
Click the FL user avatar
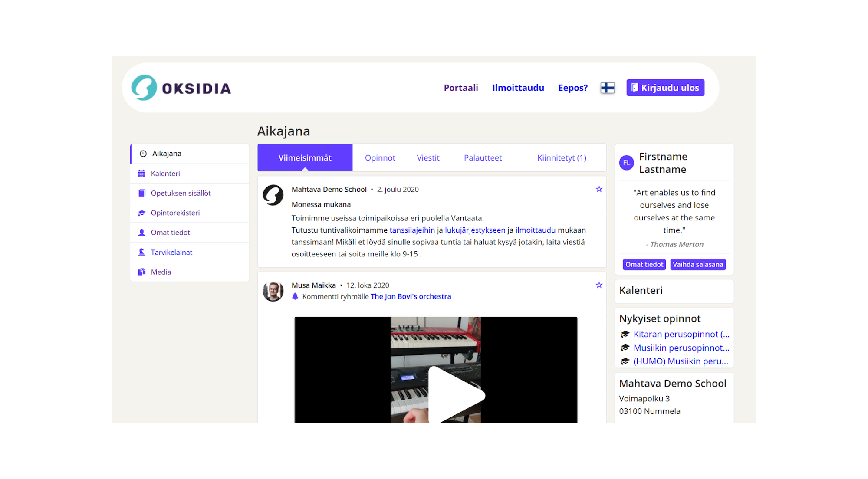[626, 163]
